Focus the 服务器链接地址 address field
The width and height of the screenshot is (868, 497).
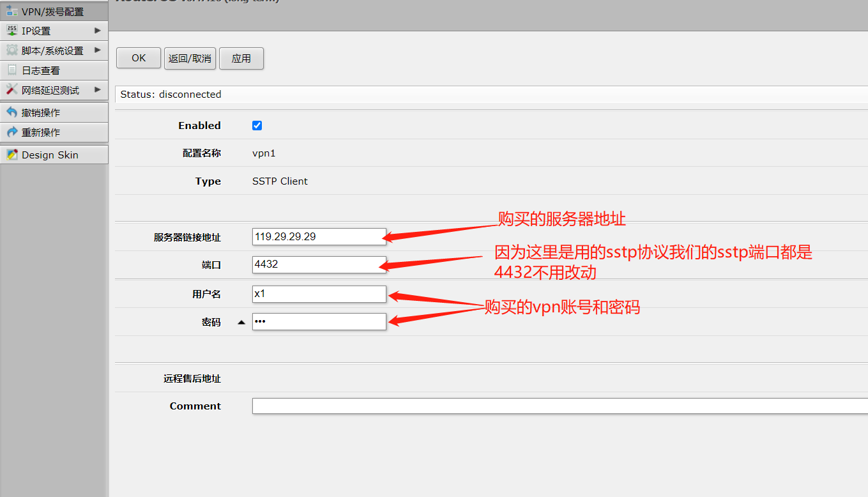pos(319,236)
